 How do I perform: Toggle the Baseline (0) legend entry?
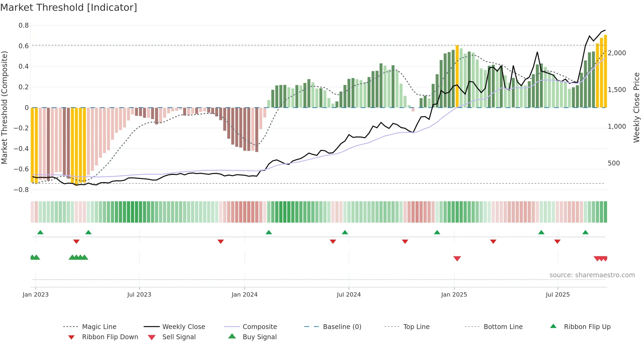click(333, 327)
